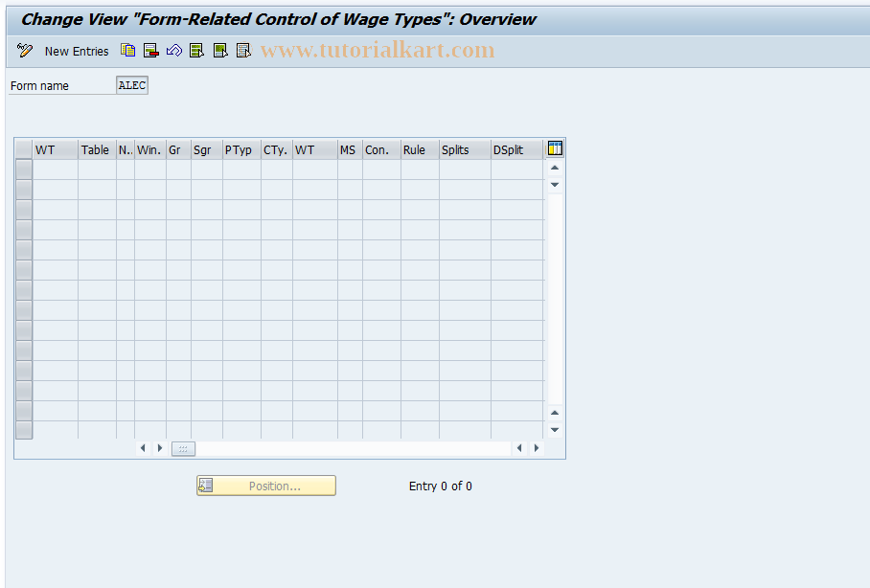Select the PTyp column header
Screen dimensions: 870x588
(241, 149)
